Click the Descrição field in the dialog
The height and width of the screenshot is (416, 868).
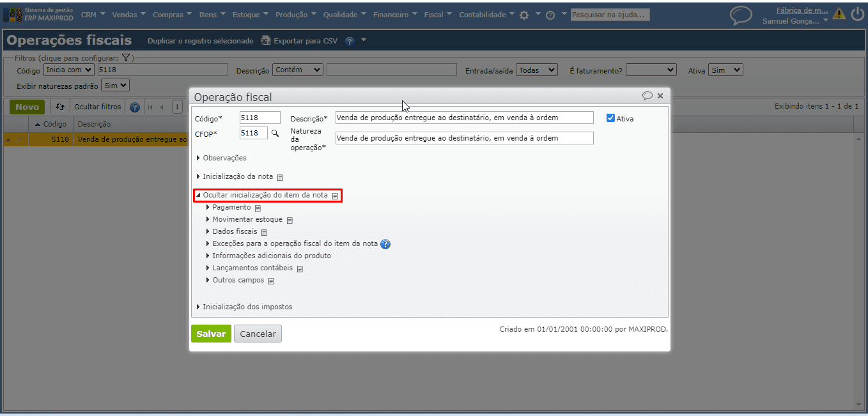pos(465,118)
